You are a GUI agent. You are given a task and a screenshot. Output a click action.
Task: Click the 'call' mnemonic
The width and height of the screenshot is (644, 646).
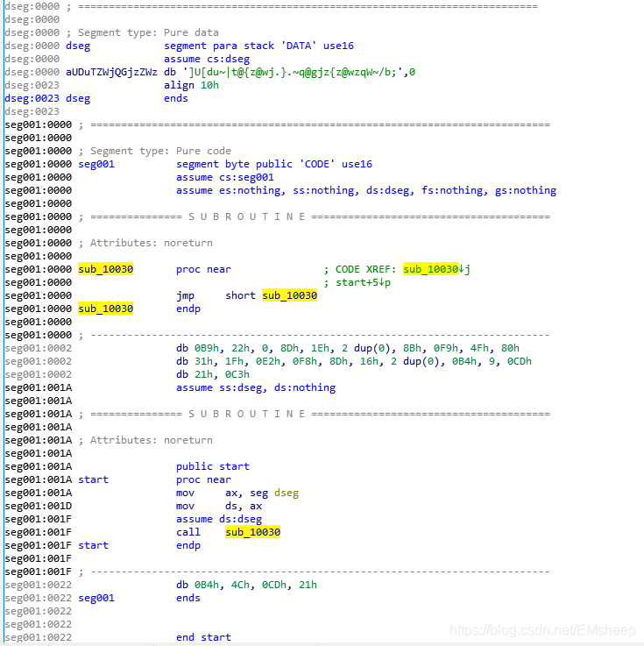click(188, 532)
